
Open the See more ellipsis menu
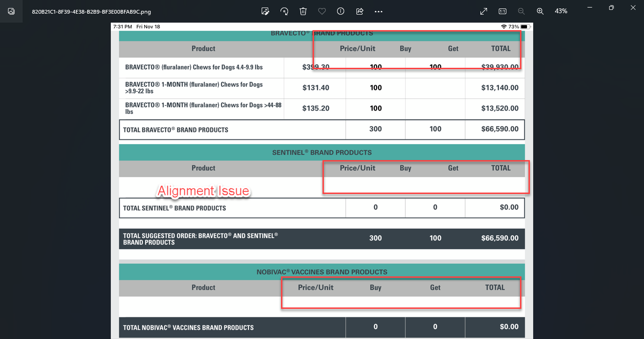pos(379,11)
